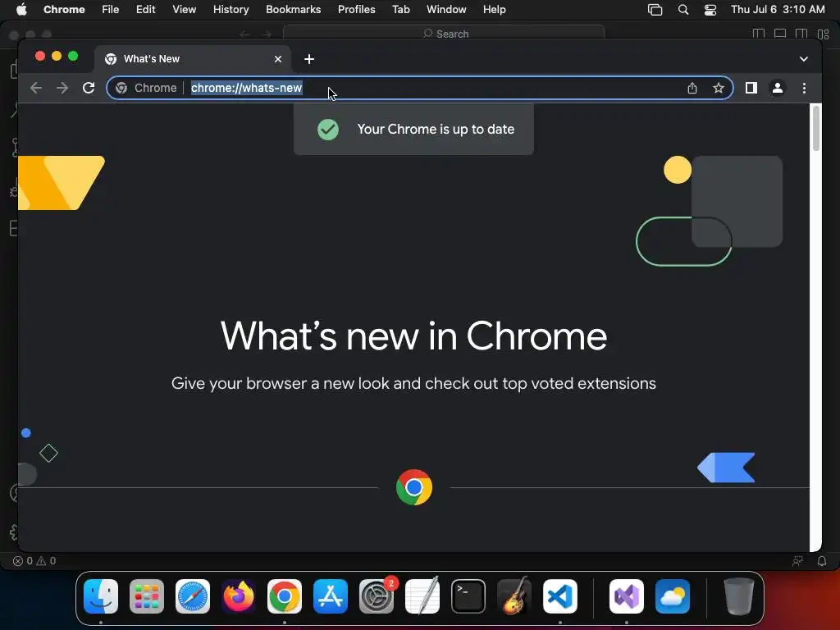Viewport: 840px width, 630px height.
Task: Open the Window menu
Action: 446,10
